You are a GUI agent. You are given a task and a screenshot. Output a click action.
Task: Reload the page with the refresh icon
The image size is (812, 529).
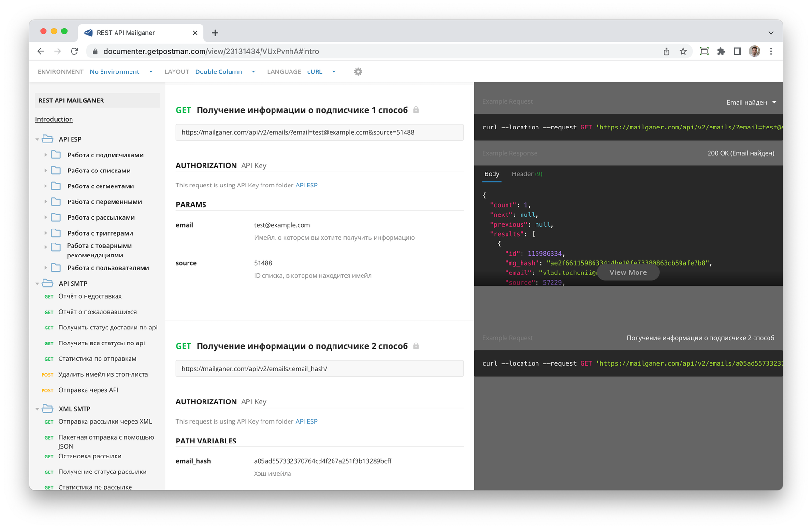pos(74,51)
